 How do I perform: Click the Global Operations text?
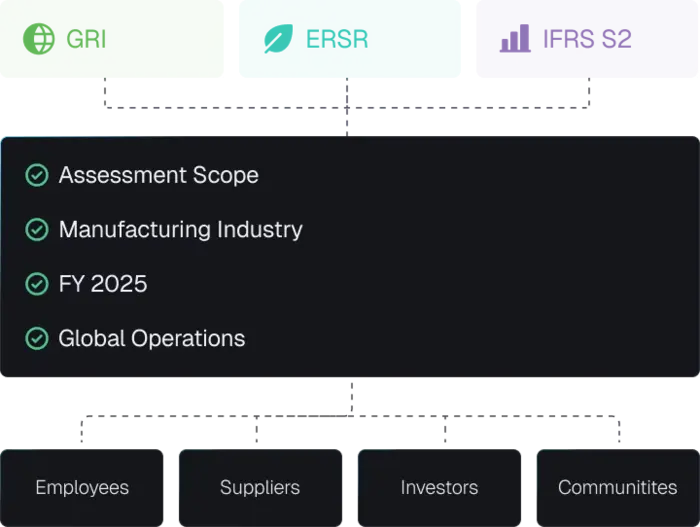152,339
